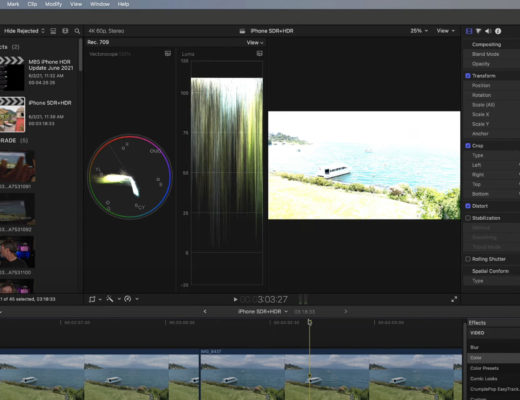This screenshot has width=520, height=400.
Task: Open the enhancements wand dropdown arrow
Action: (x=119, y=299)
